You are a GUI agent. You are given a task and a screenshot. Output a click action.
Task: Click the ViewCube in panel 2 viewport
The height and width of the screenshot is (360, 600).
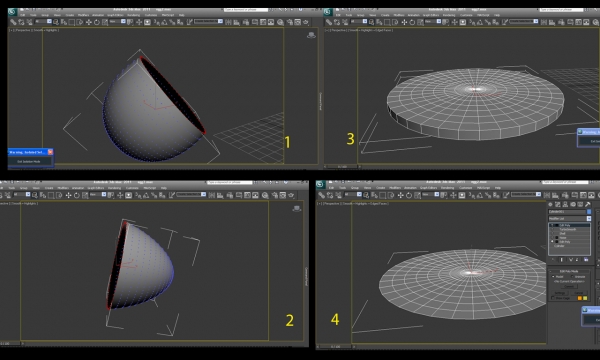point(297,209)
